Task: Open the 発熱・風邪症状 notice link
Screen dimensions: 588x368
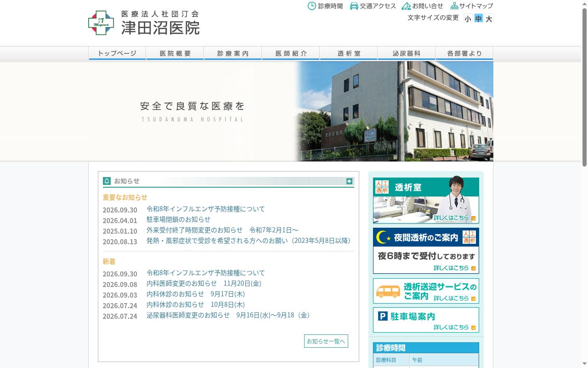Action: 249,241
